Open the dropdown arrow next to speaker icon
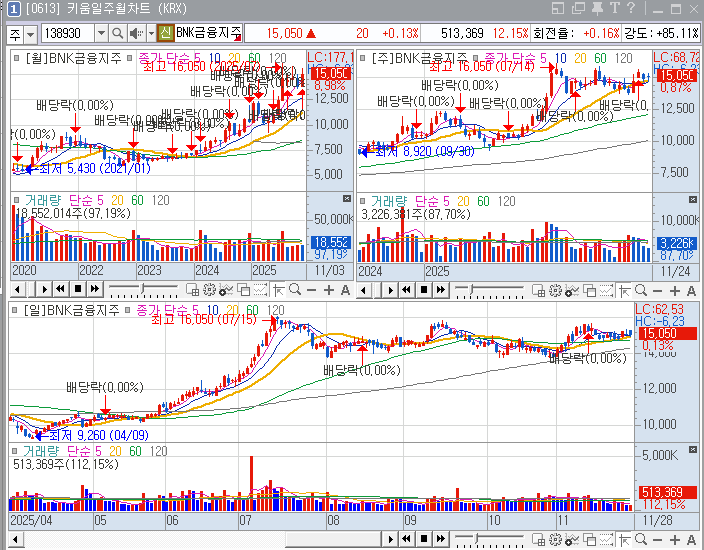This screenshot has width=704, height=550. (151, 33)
